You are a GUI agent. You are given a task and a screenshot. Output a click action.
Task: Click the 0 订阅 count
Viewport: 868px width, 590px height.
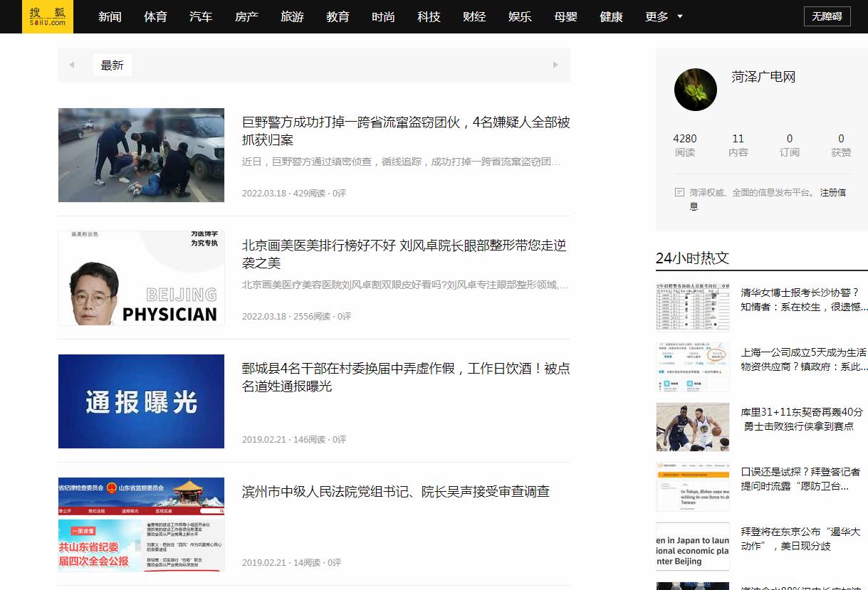click(790, 145)
